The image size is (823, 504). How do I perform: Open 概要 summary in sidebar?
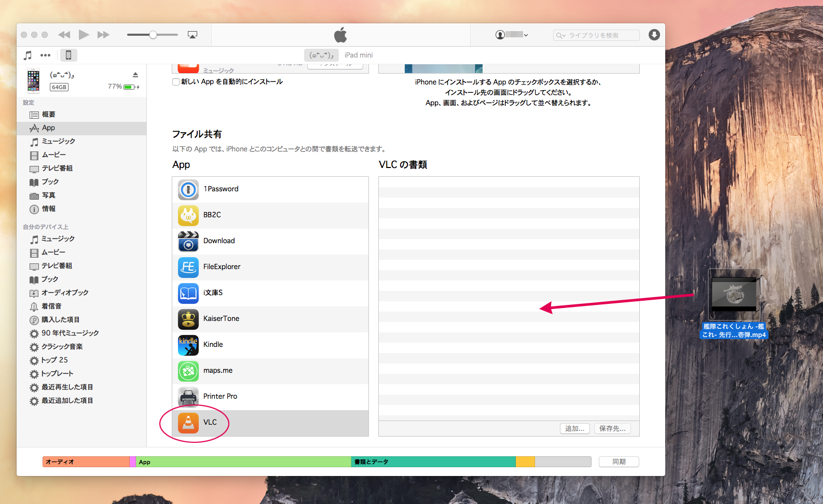pyautogui.click(x=81, y=115)
